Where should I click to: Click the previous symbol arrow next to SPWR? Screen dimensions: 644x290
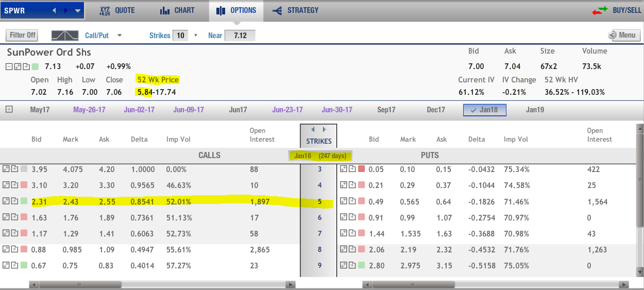pos(55,10)
